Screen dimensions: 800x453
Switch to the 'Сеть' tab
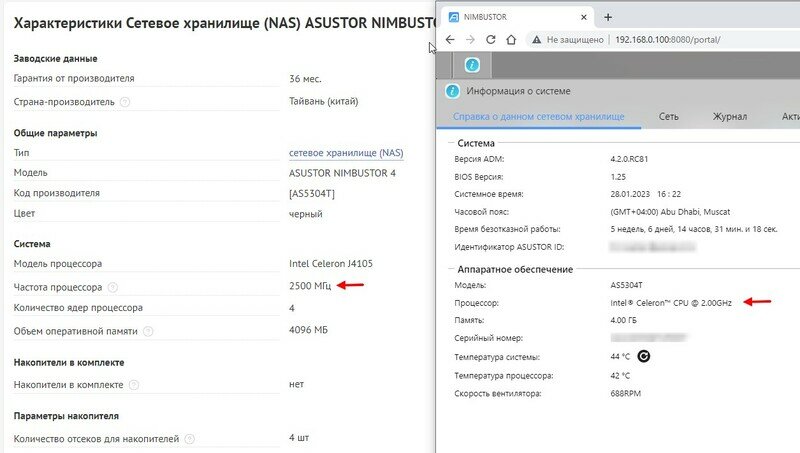pos(668,116)
